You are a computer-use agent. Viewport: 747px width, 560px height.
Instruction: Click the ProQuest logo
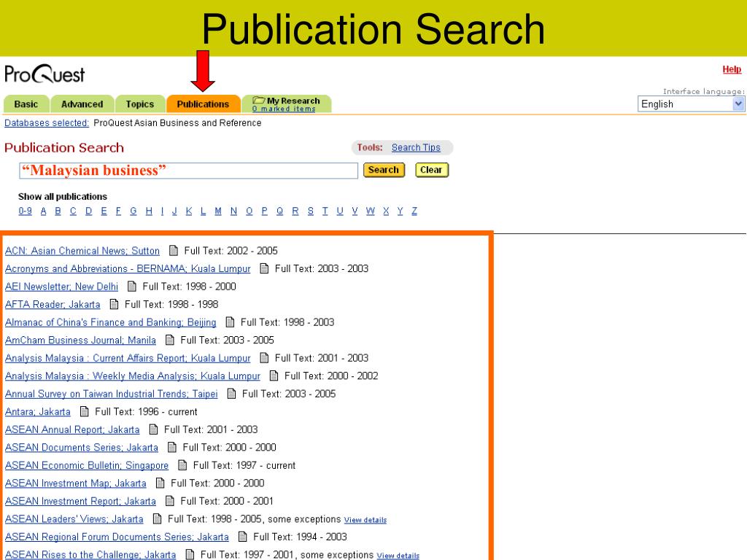tap(44, 74)
